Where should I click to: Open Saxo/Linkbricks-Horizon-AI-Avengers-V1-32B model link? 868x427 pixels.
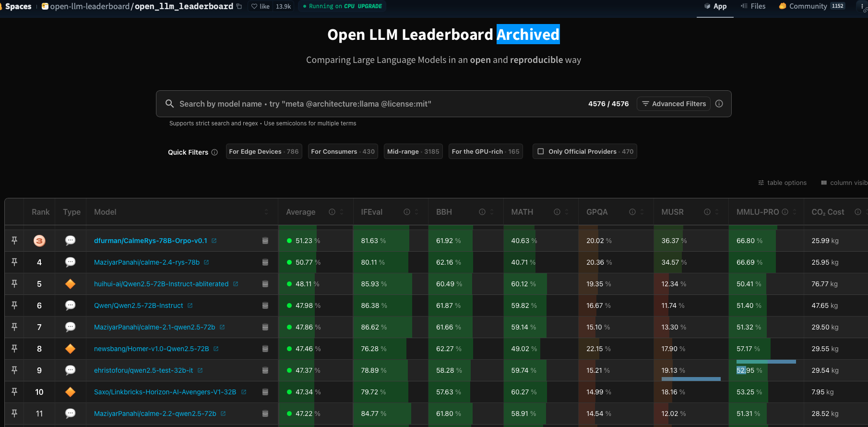[x=165, y=392]
